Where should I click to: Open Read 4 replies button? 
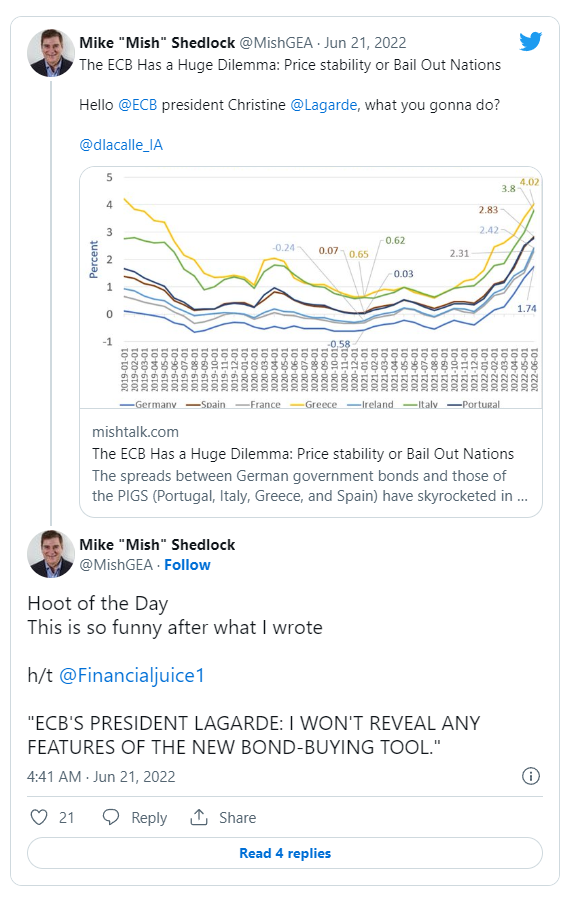[285, 853]
